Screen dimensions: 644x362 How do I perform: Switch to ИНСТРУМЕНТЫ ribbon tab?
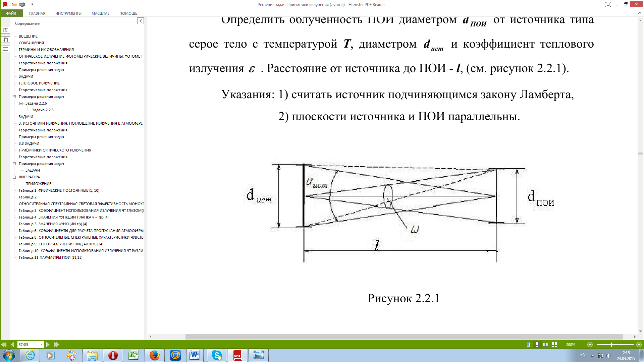[68, 13]
